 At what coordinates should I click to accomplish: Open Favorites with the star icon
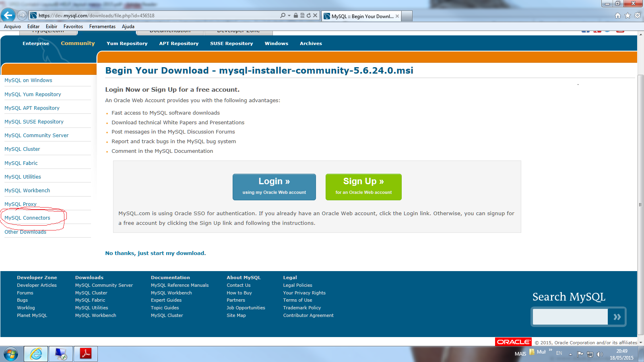coord(627,16)
